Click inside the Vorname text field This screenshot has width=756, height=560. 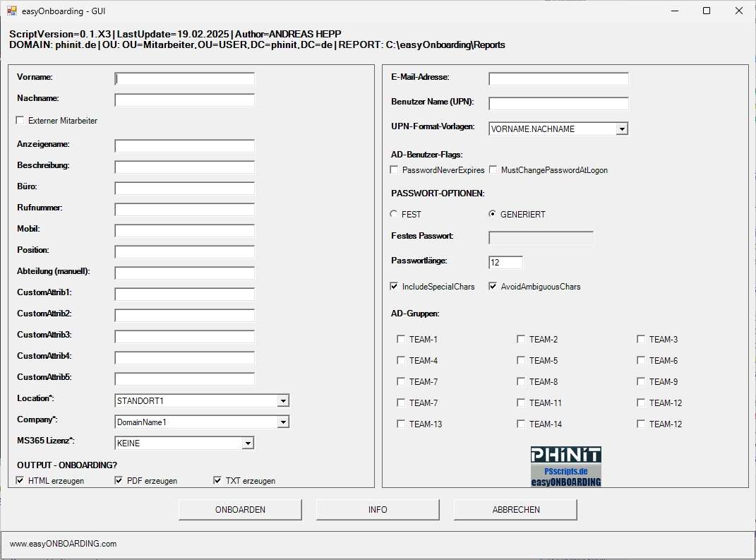(184, 78)
